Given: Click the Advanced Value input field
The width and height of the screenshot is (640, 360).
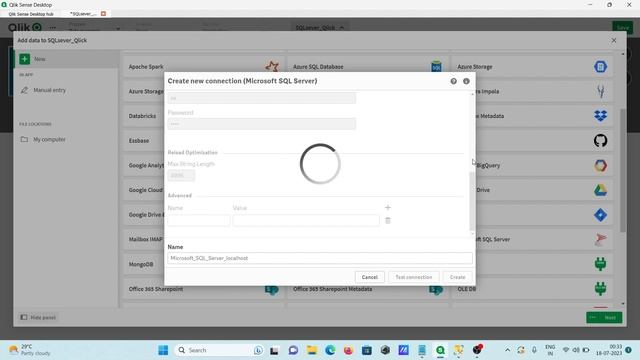Looking at the screenshot, I should click(306, 220).
